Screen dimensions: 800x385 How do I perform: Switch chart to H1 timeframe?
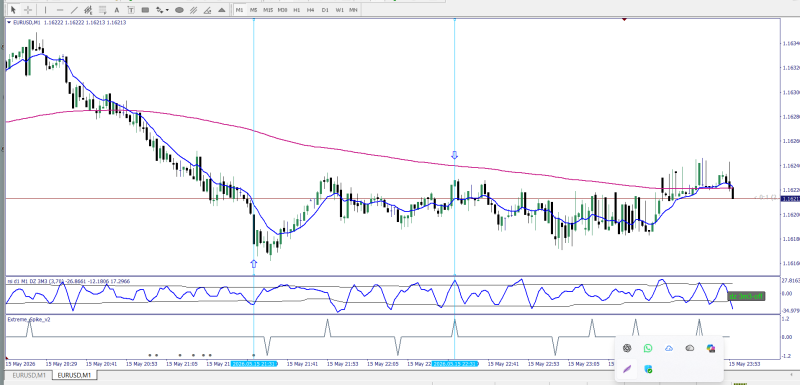coord(296,10)
